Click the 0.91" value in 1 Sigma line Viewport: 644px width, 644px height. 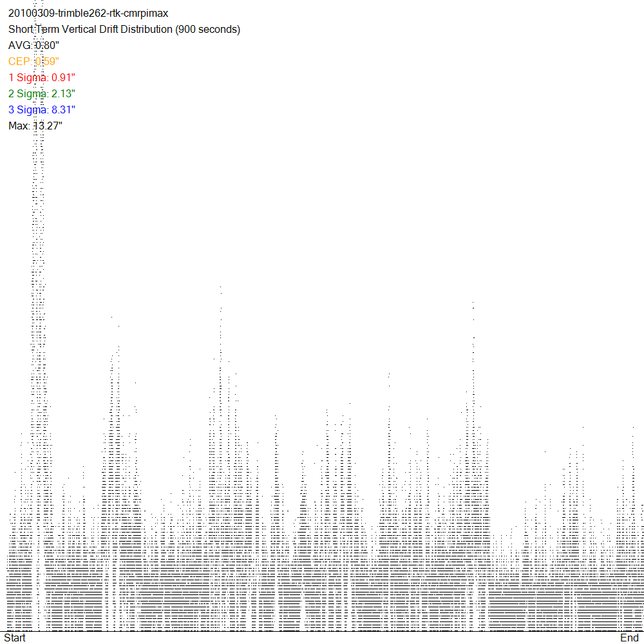coord(63,78)
